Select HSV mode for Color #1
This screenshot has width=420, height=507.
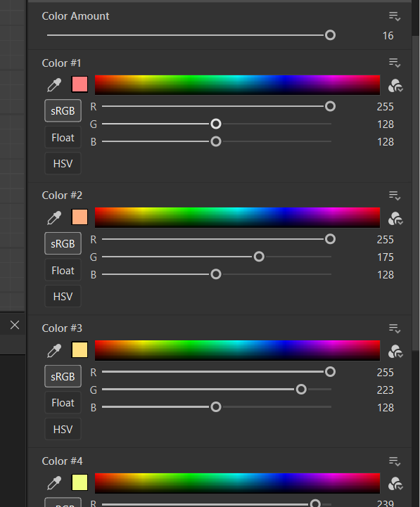63,163
